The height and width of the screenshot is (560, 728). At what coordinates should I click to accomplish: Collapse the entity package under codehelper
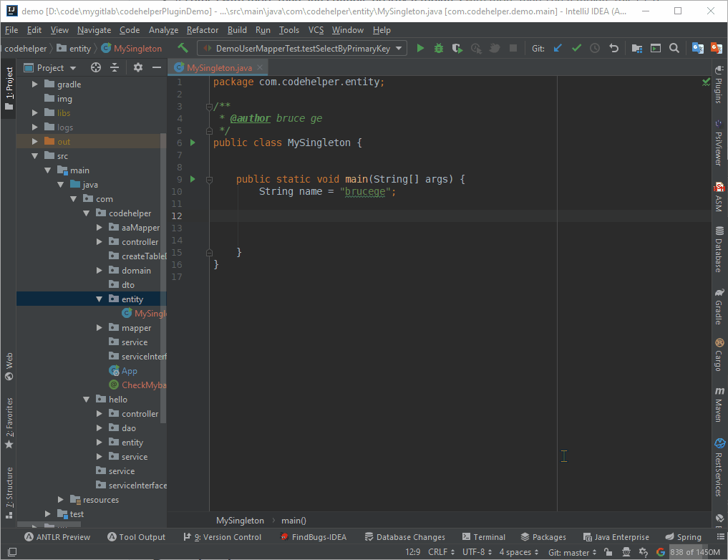[x=100, y=299]
